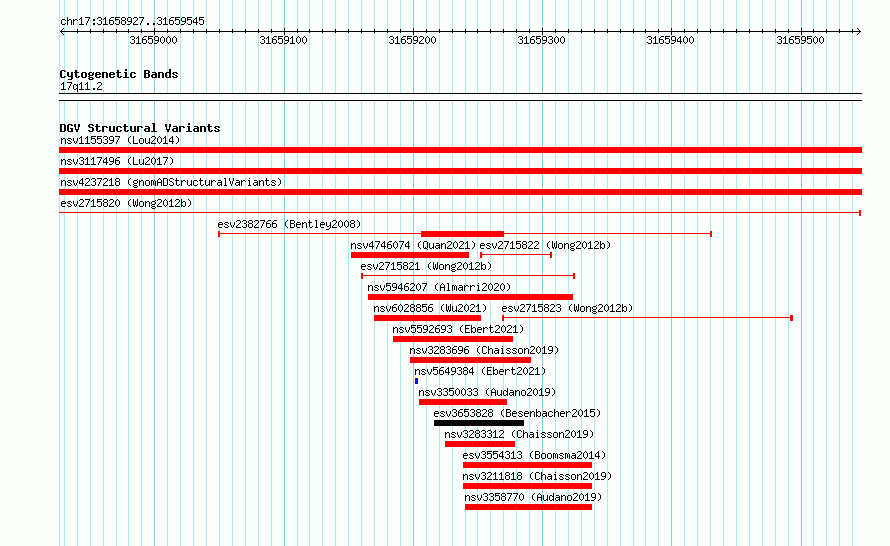Select the nsv3283696 red variant bar
This screenshot has height=546, width=890.
coord(471,360)
